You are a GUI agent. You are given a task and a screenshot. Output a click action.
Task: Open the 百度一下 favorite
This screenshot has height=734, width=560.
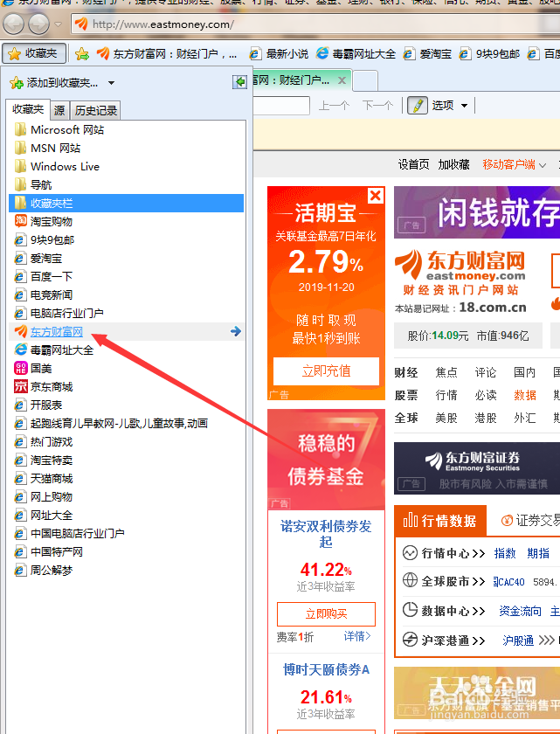click(x=127, y=276)
